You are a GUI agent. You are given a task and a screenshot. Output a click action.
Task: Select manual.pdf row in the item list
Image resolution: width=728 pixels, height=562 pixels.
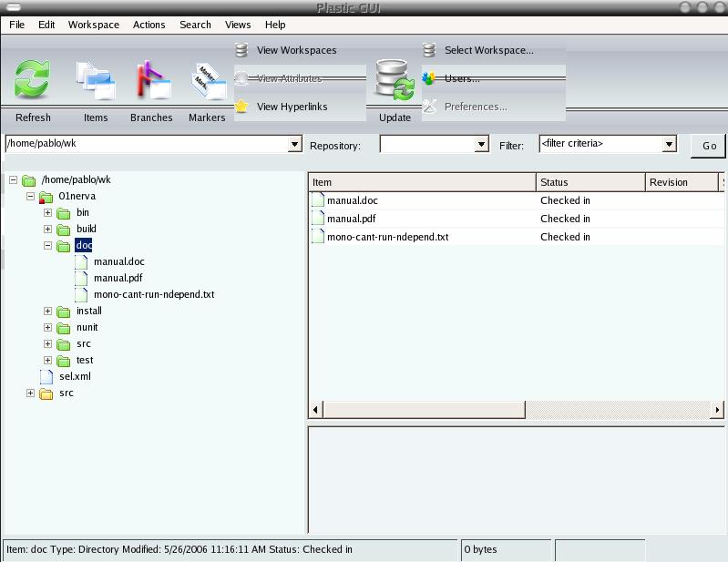point(517,219)
